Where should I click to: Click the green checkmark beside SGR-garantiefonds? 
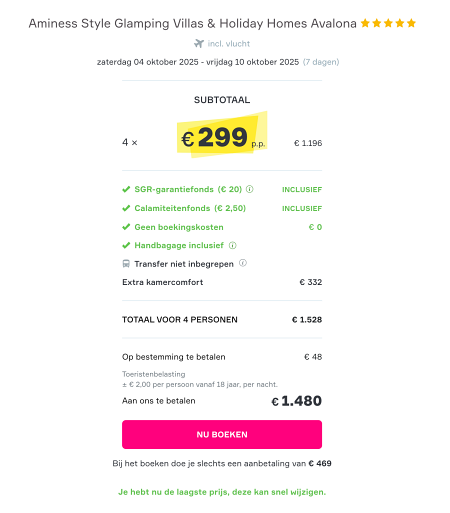click(x=126, y=189)
